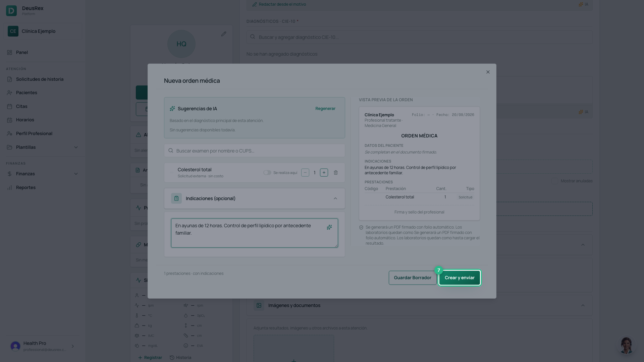Focus the Buscar y agregar diagnóstico CIE-10 field
Viewport: 644px width, 362px height.
[419, 37]
